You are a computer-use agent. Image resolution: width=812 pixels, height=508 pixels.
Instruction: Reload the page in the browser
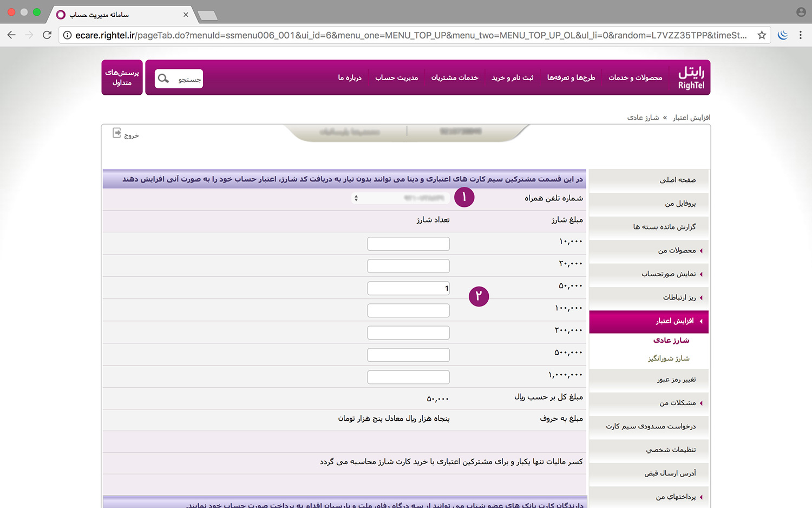[x=47, y=35]
